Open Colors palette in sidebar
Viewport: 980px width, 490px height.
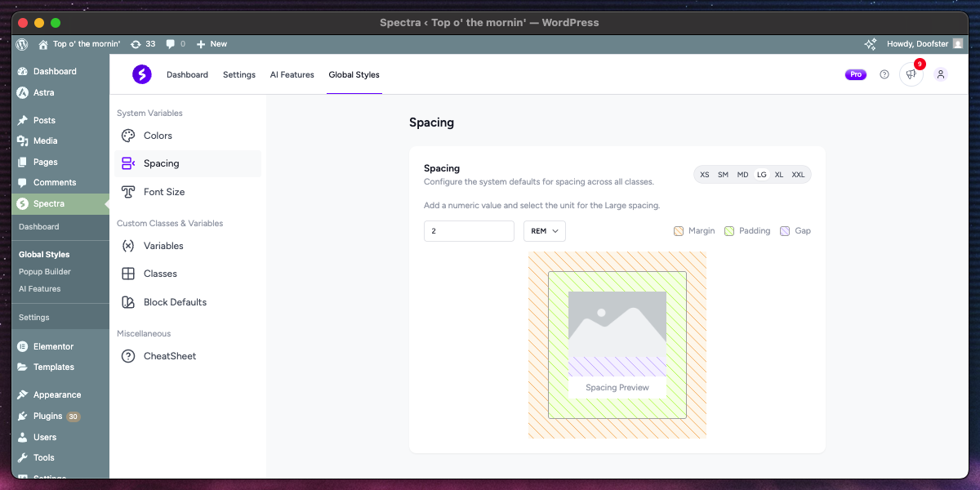[158, 136]
